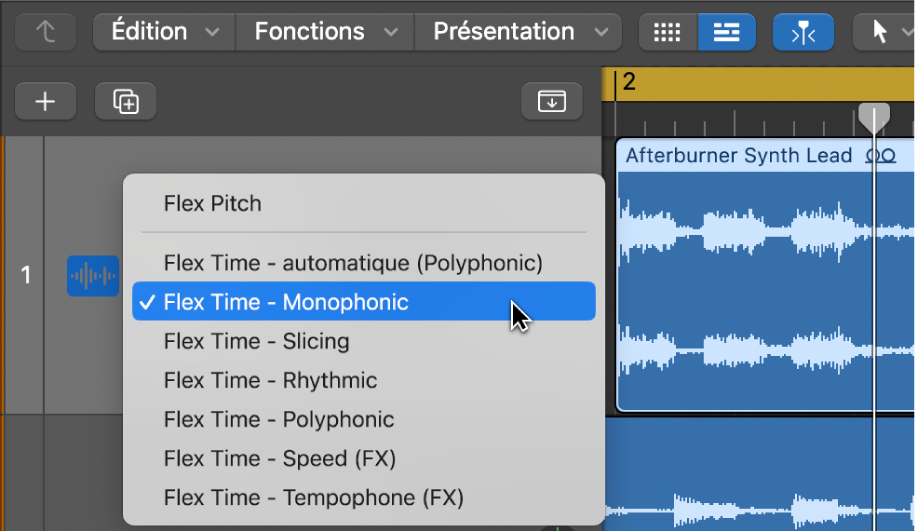The width and height of the screenshot is (915, 532).
Task: Click the loop icon on Afterburner region
Action: [x=880, y=156]
